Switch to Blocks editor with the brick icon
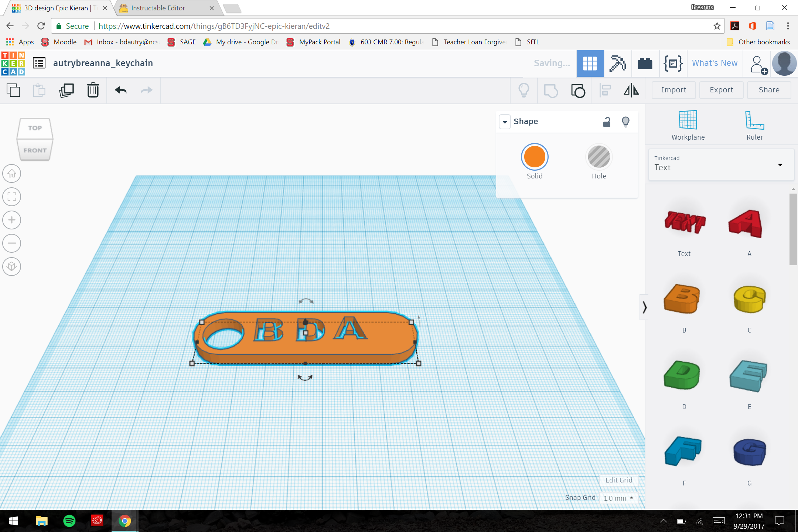Viewport: 798px width, 532px height. coord(645,63)
